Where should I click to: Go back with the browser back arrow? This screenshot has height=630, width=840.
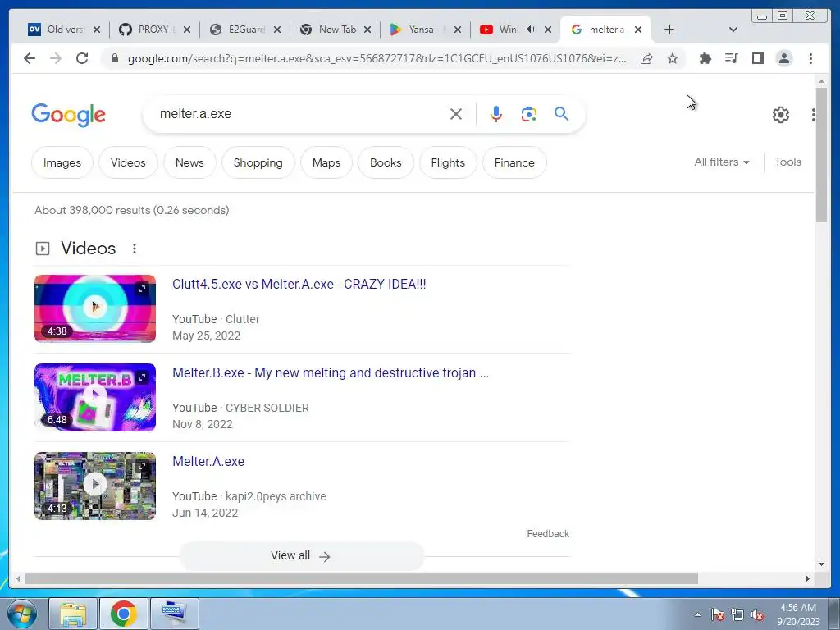(x=30, y=58)
